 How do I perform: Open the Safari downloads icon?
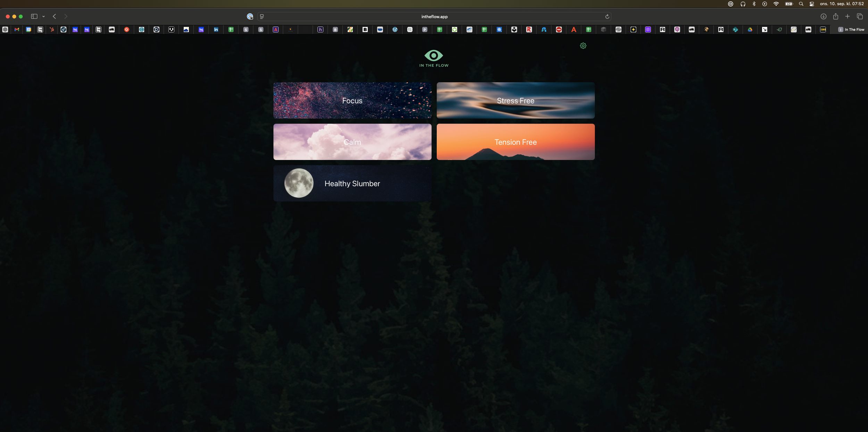point(823,17)
